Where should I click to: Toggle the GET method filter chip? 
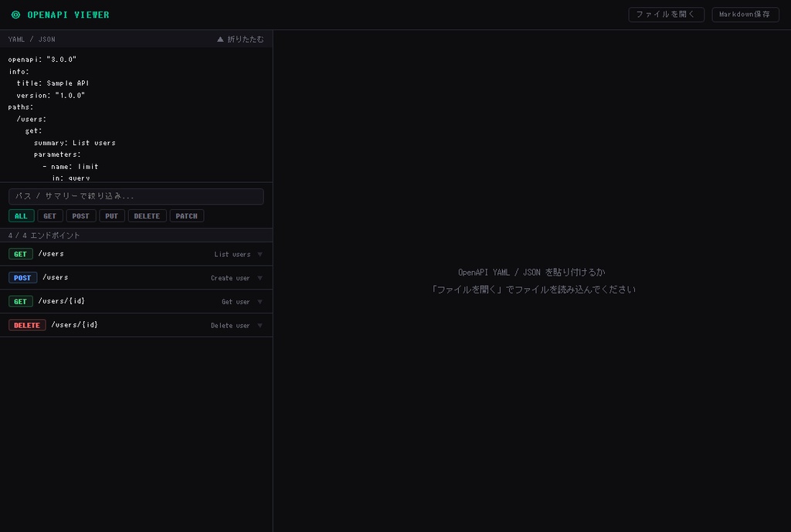pos(50,216)
